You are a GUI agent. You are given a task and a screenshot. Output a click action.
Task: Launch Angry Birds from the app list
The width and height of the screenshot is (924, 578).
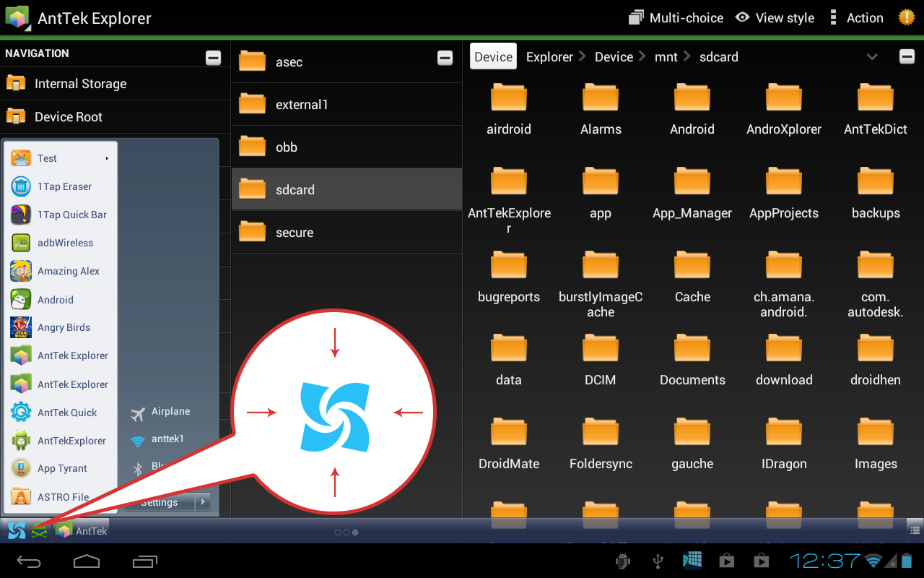coord(62,327)
